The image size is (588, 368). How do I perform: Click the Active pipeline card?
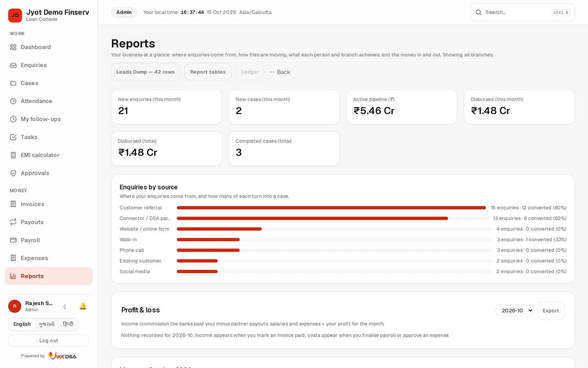[x=402, y=107]
